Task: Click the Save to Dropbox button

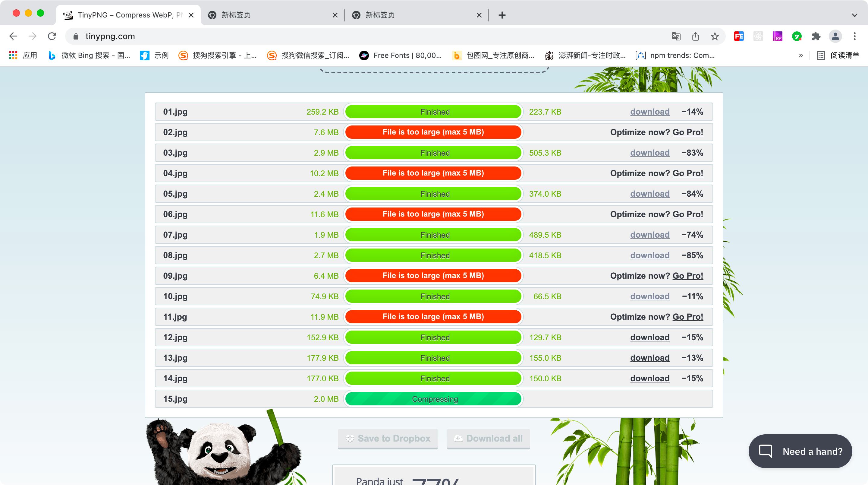Action: (x=388, y=439)
